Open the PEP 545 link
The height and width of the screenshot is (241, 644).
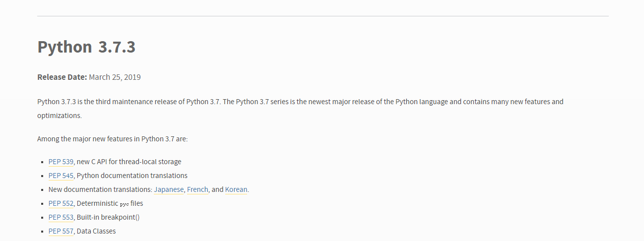pos(61,176)
